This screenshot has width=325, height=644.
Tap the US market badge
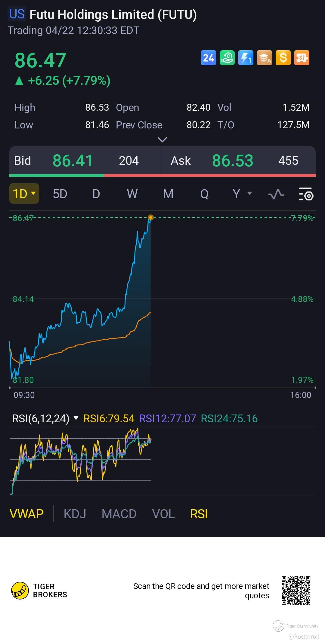[x=17, y=14]
